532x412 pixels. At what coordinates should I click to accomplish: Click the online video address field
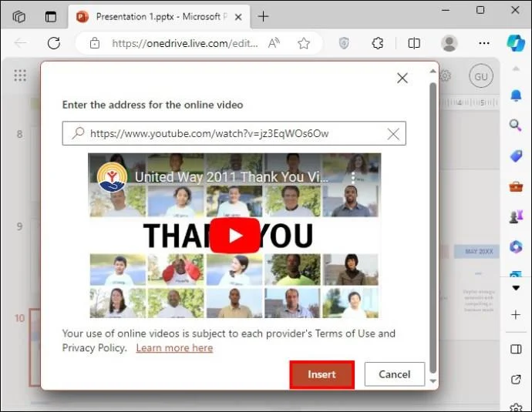(234, 133)
